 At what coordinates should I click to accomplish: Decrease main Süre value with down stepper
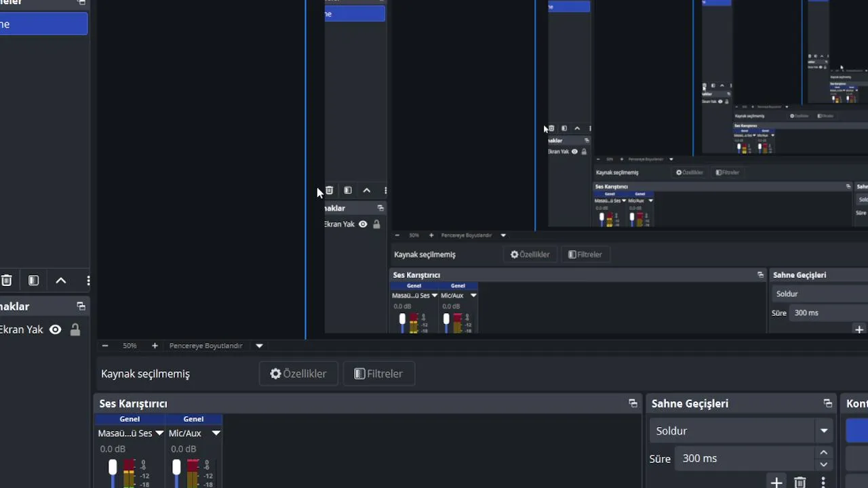[824, 464]
